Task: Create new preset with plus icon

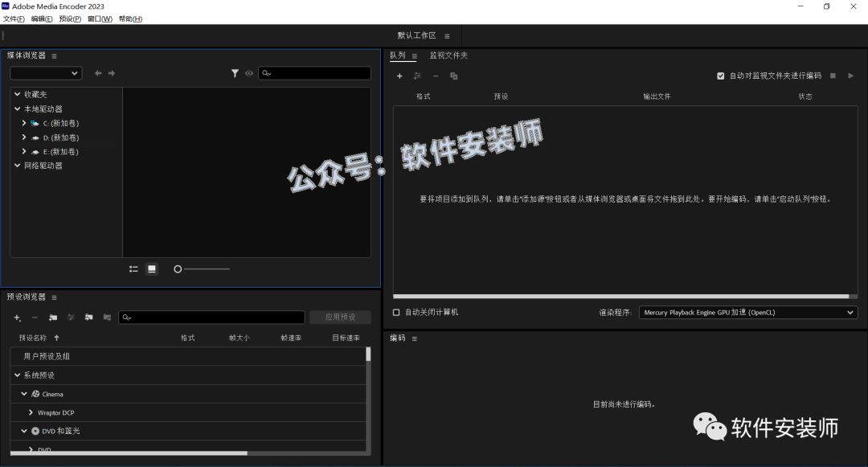Action: click(17, 317)
